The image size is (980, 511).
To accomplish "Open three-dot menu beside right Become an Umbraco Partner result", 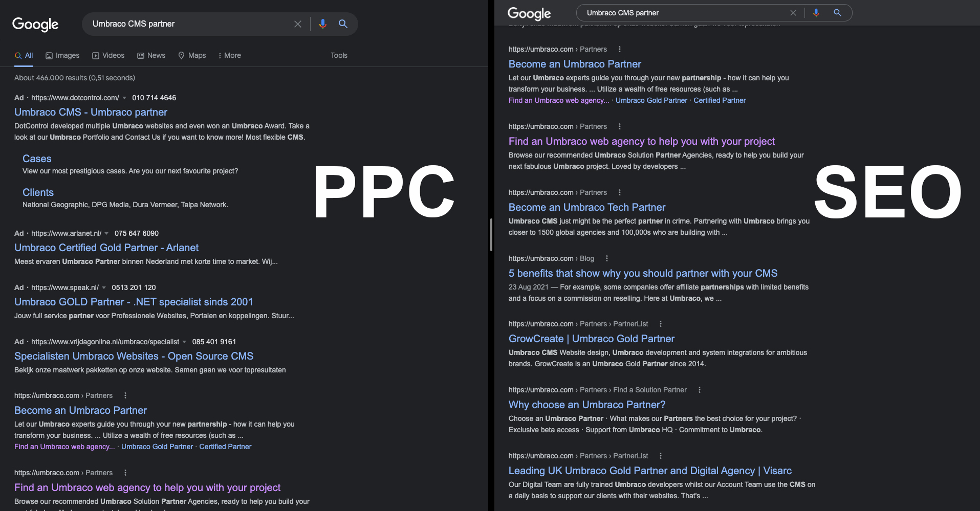I will point(620,49).
